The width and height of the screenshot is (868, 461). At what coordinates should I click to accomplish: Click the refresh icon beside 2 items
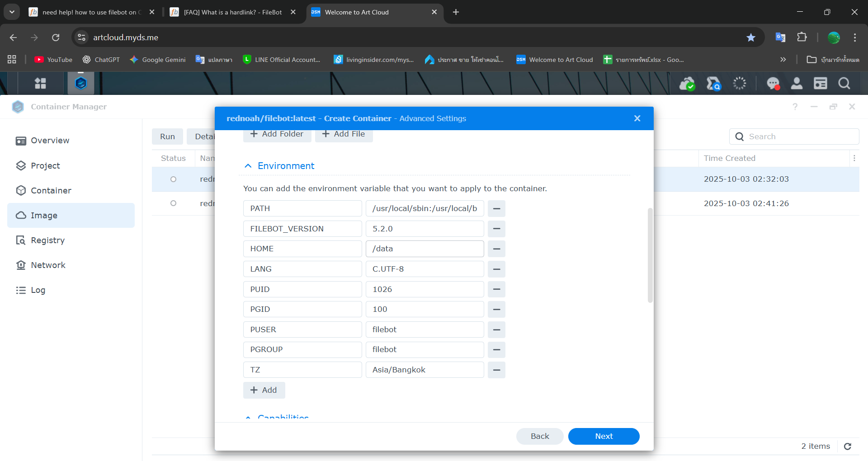[x=848, y=446]
